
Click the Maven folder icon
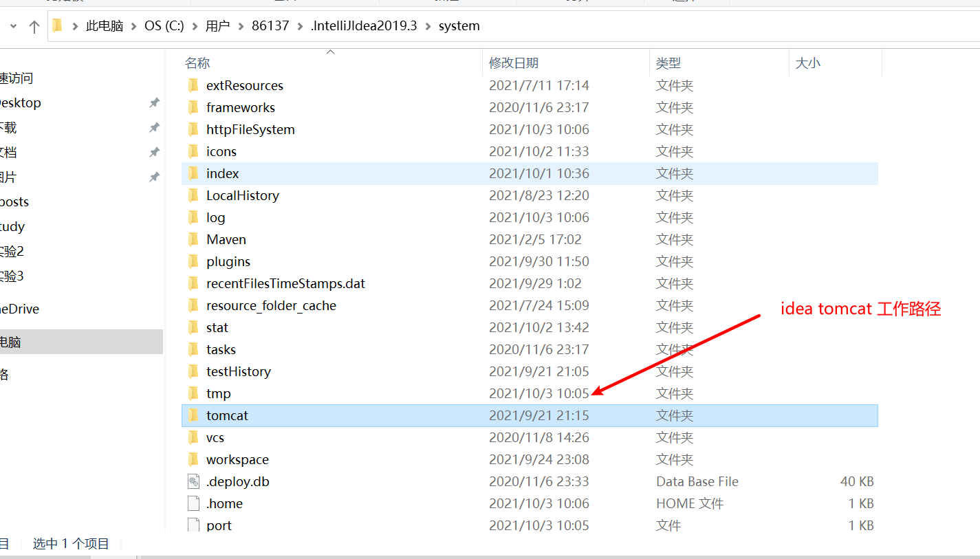[x=193, y=239]
